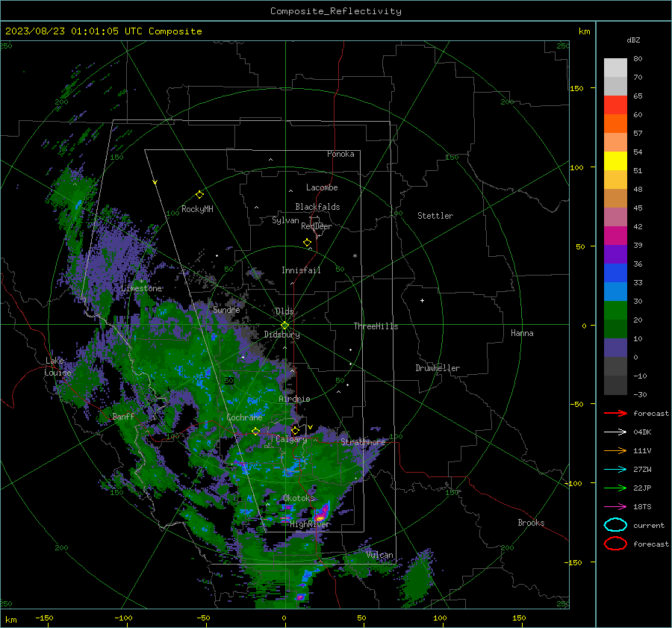672x628 pixels.
Task: Select the orange 111V arrow icon
Action: [x=615, y=450]
